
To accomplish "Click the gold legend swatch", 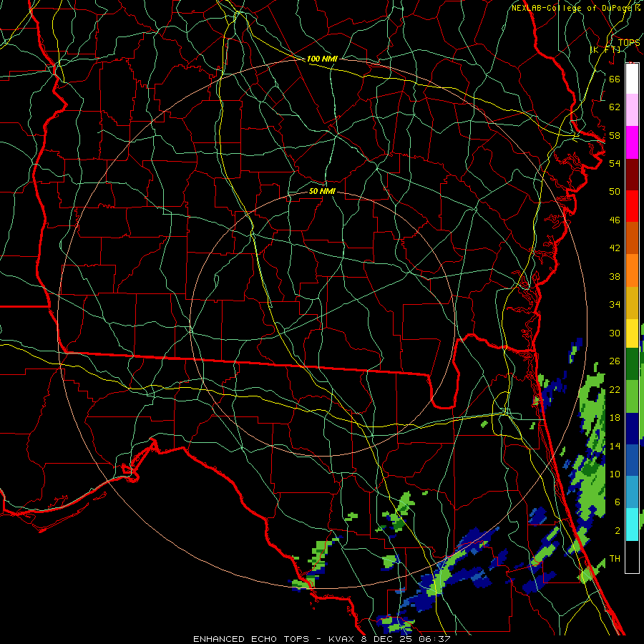I will click(632, 303).
